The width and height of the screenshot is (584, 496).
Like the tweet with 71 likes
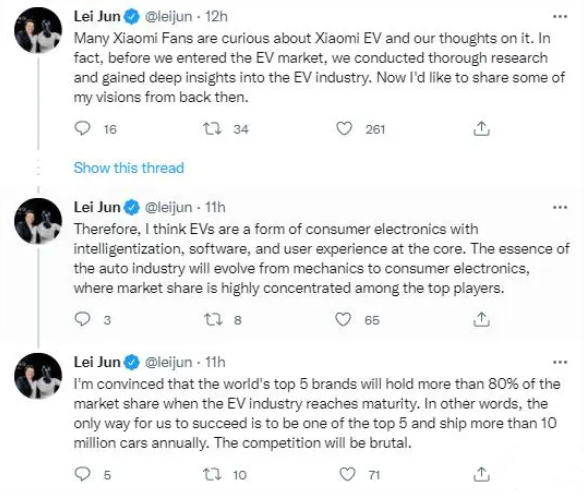[x=347, y=474]
